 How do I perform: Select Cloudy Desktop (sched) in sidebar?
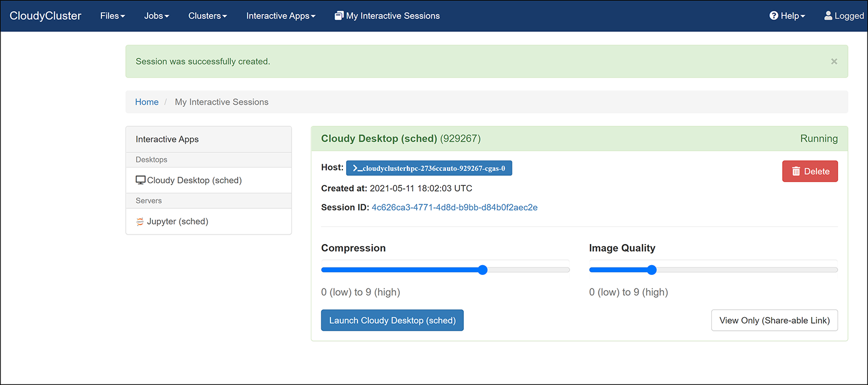(x=209, y=180)
